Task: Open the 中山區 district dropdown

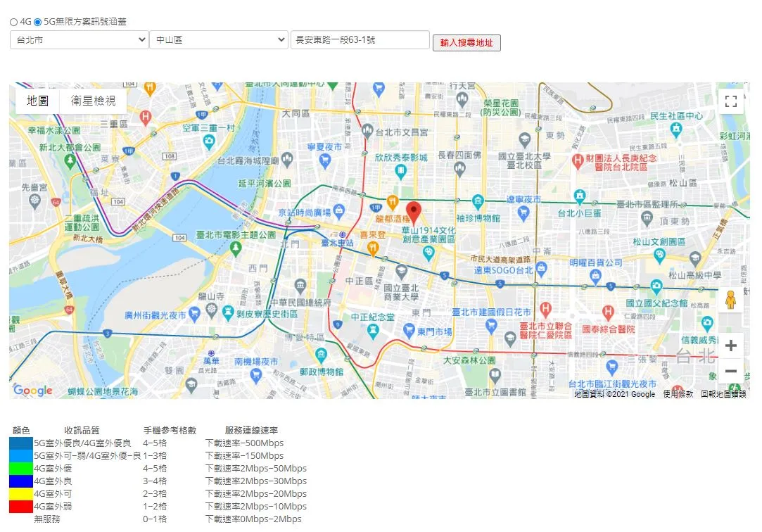Action: [219, 40]
